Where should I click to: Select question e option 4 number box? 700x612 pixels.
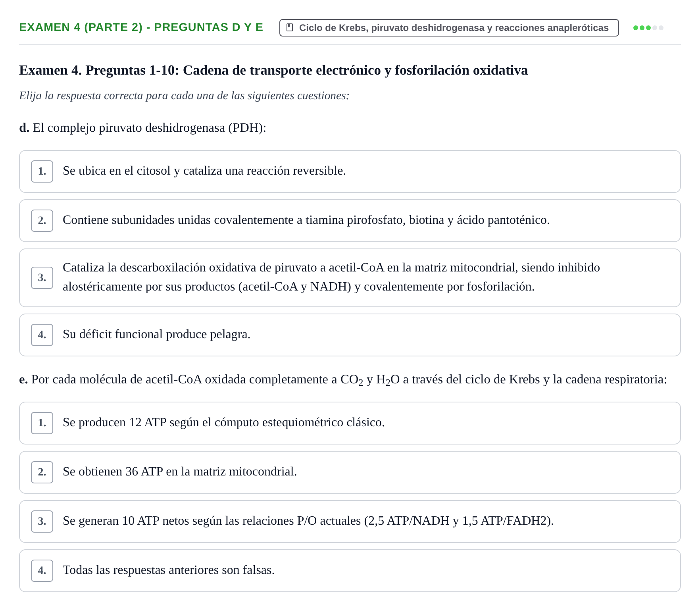tap(42, 571)
